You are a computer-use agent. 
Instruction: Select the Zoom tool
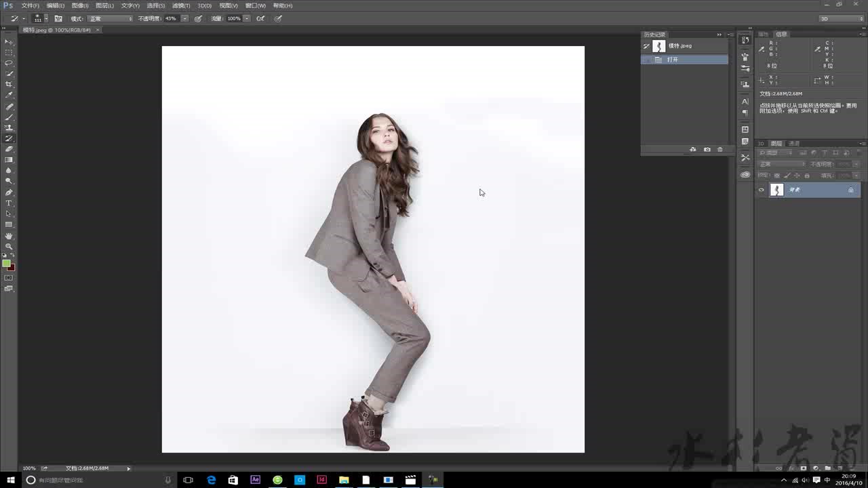pos(9,246)
